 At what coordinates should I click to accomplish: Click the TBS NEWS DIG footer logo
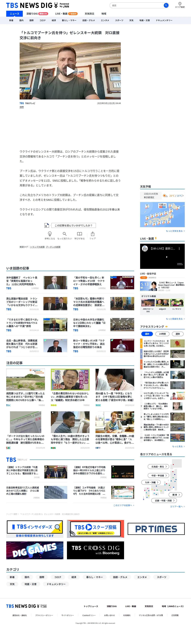[x=26, y=606]
